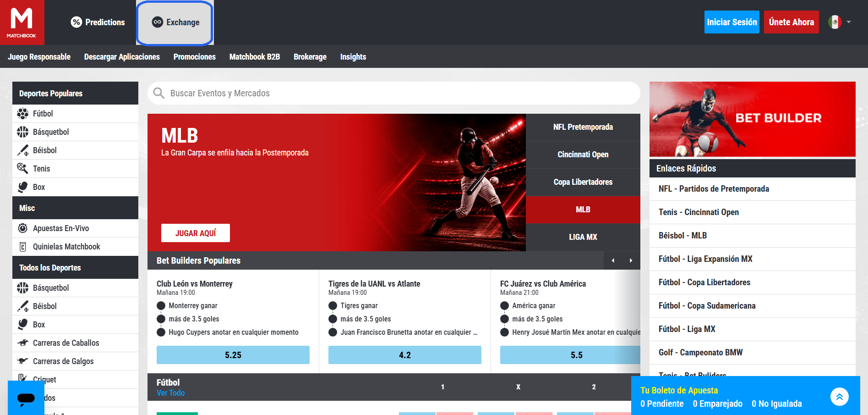Open Quinielas Matchbook icon

click(22, 247)
